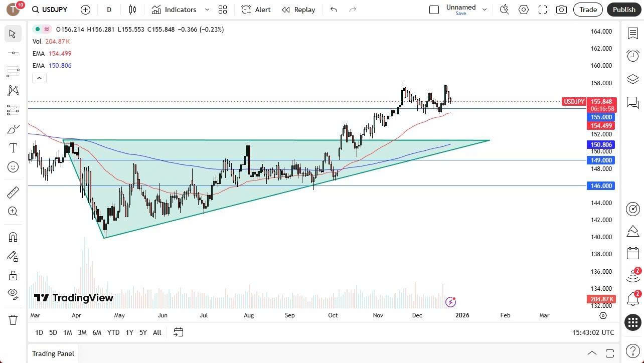Open the Unnamed layout dropdown
This screenshot has width=644, height=363.
pos(485,10)
